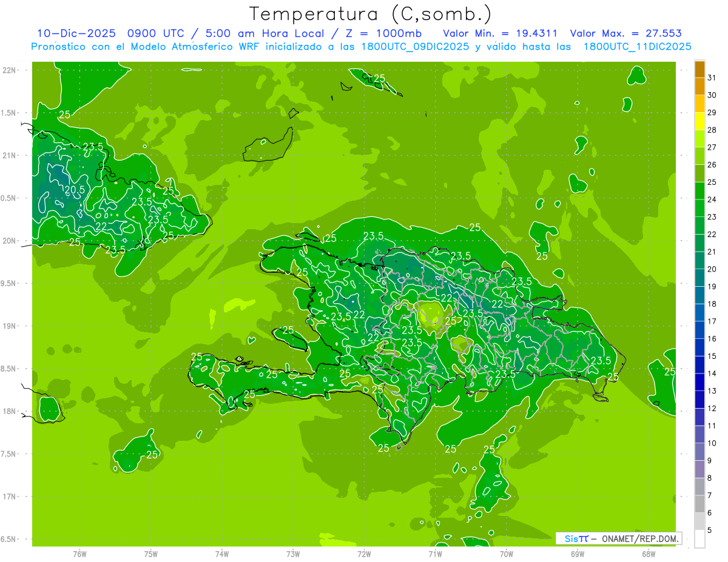
Task: Pick the dark blue swatch between 12 and 13
Action: 699,400
